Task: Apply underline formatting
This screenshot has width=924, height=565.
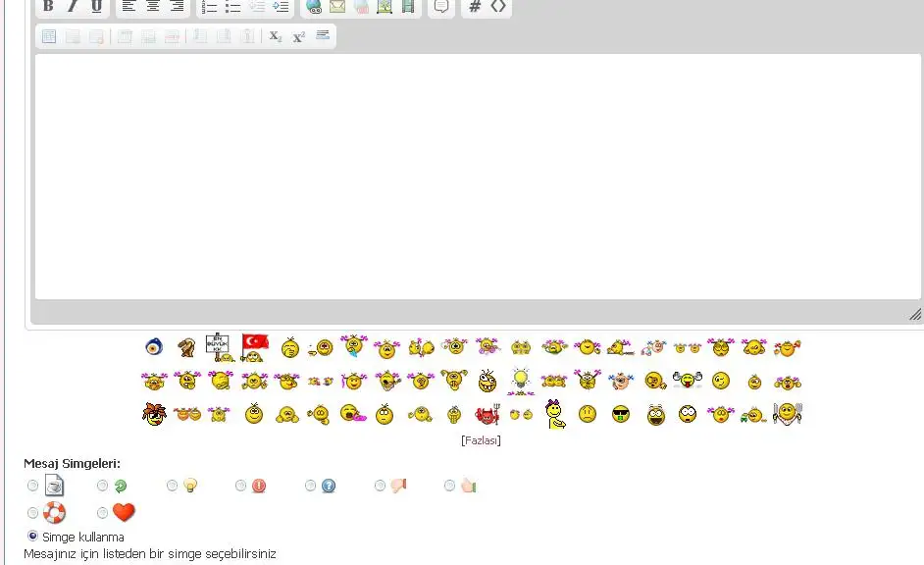Action: click(x=96, y=6)
